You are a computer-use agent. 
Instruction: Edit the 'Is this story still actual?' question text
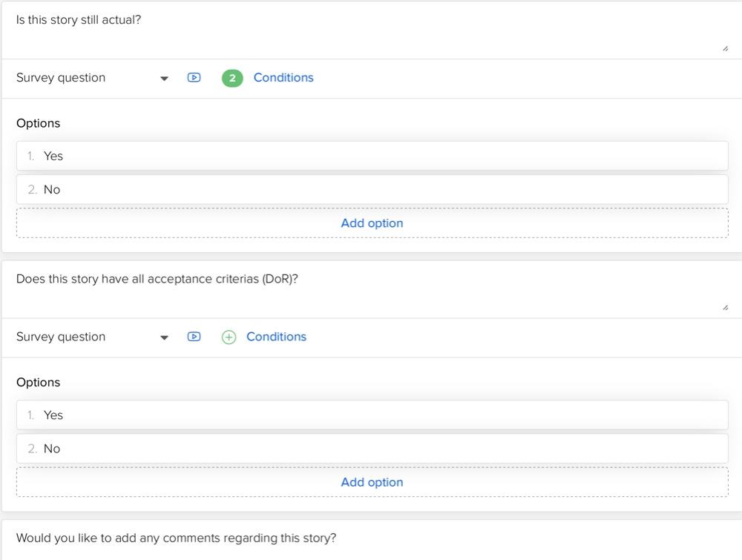coord(372,30)
